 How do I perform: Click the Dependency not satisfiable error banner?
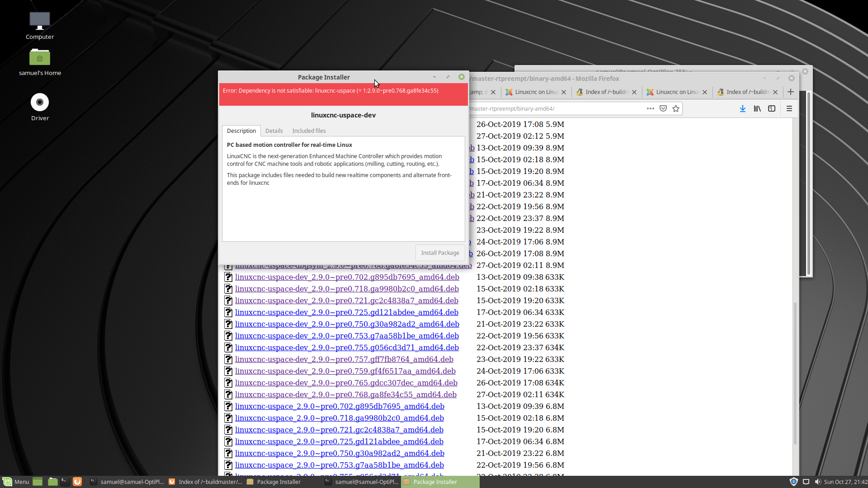344,94
